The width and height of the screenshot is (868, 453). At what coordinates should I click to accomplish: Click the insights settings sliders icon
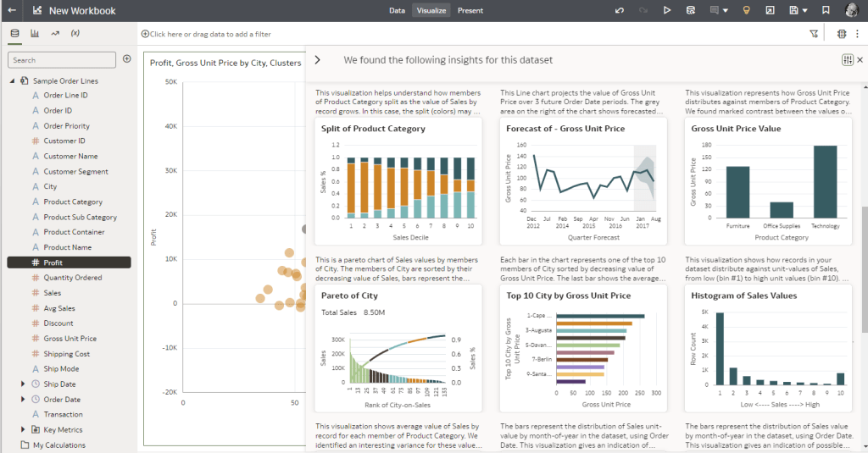point(847,60)
